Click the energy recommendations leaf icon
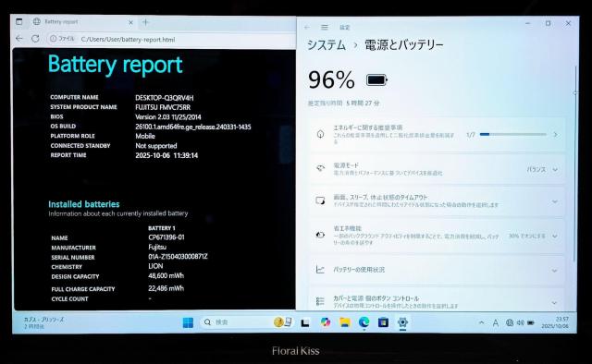The width and height of the screenshot is (592, 364). click(320, 134)
